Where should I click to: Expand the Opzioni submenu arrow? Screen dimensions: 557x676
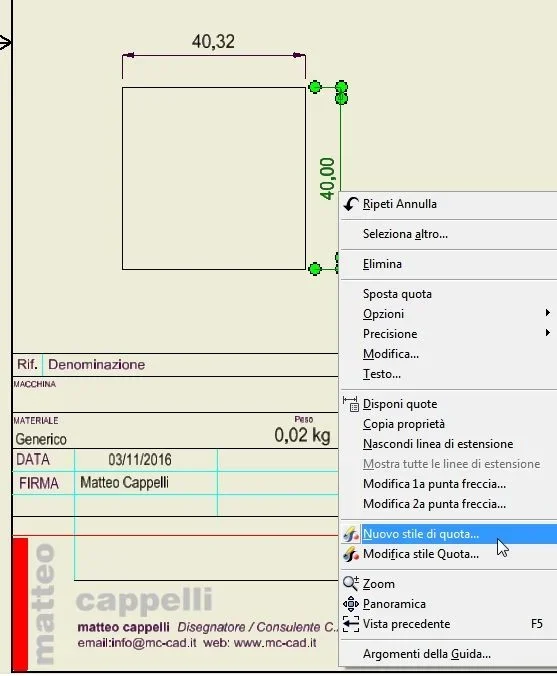click(x=548, y=313)
